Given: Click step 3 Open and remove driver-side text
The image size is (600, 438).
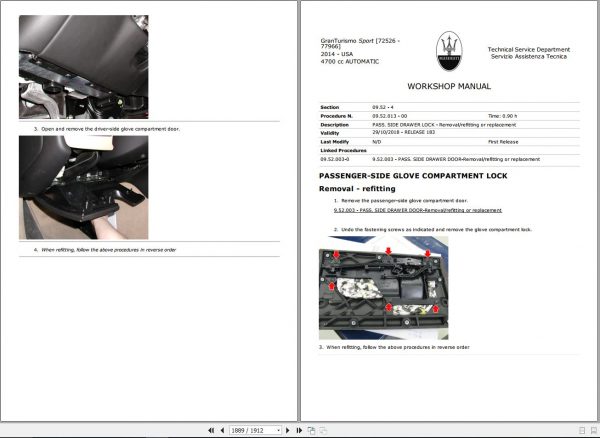Looking at the screenshot, I should (107, 129).
